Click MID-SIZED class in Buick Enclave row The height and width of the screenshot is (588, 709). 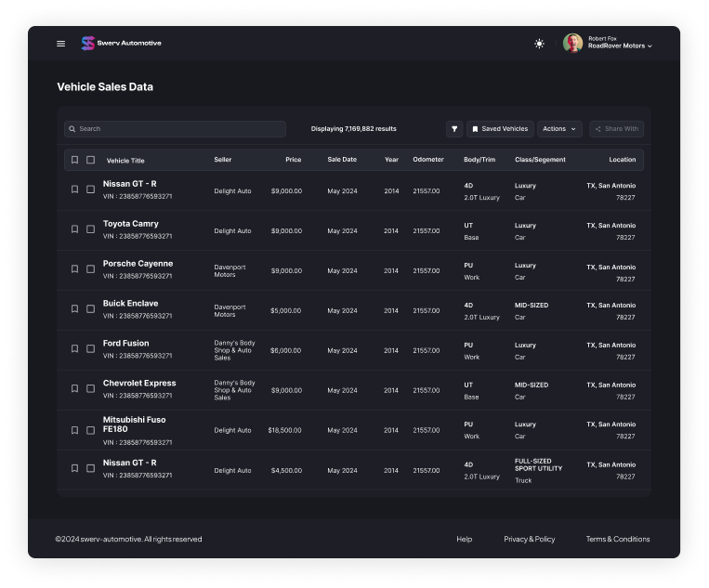(532, 306)
